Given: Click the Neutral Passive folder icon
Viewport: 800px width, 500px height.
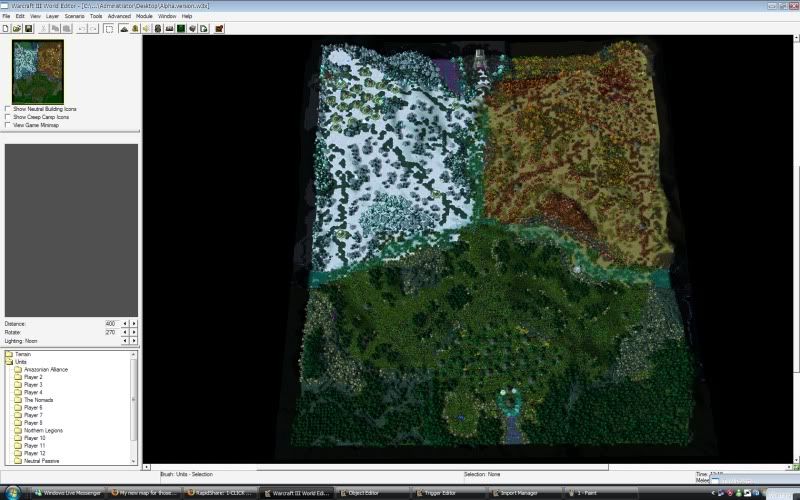Looking at the screenshot, I should click(x=18, y=461).
